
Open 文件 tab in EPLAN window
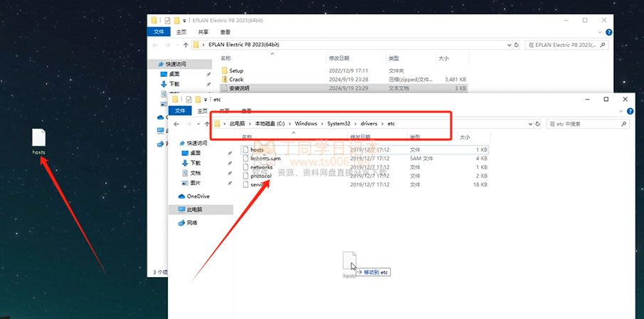point(159,32)
